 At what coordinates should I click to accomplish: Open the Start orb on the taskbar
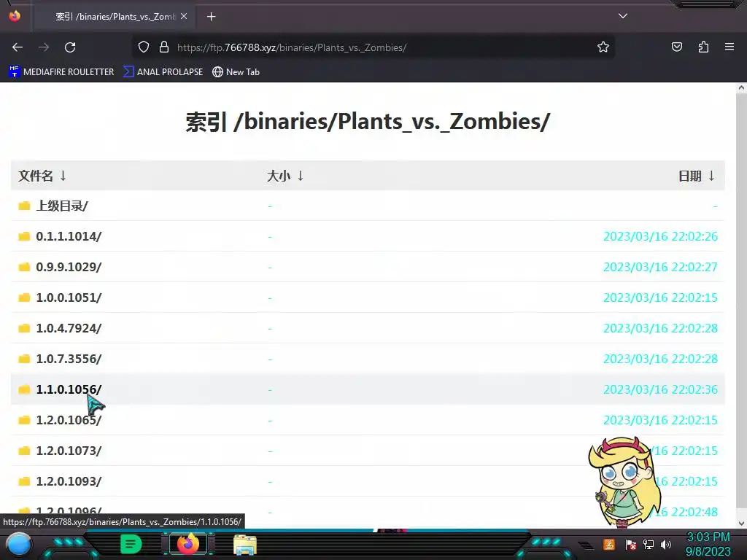coord(19,545)
